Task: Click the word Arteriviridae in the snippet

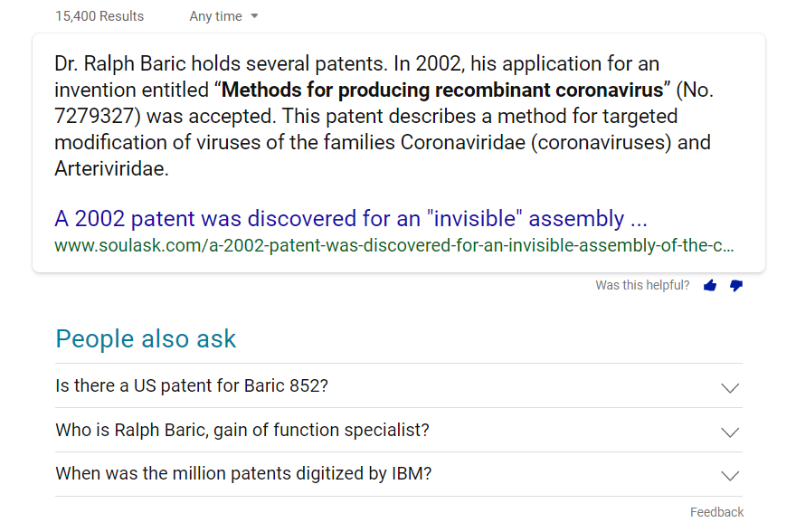Action: click(x=111, y=168)
